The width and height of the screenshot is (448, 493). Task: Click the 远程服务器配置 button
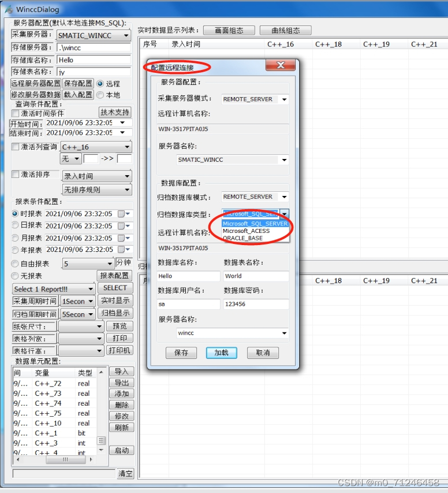[x=35, y=83]
